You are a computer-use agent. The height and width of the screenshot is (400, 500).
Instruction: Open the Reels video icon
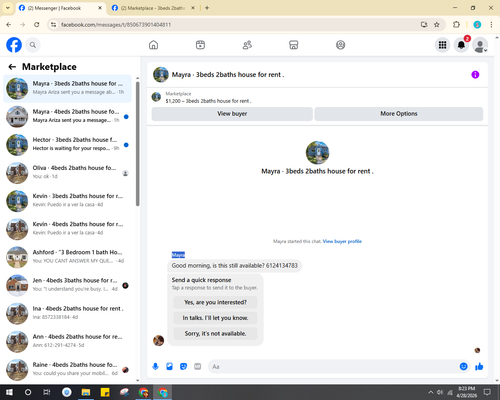click(200, 45)
